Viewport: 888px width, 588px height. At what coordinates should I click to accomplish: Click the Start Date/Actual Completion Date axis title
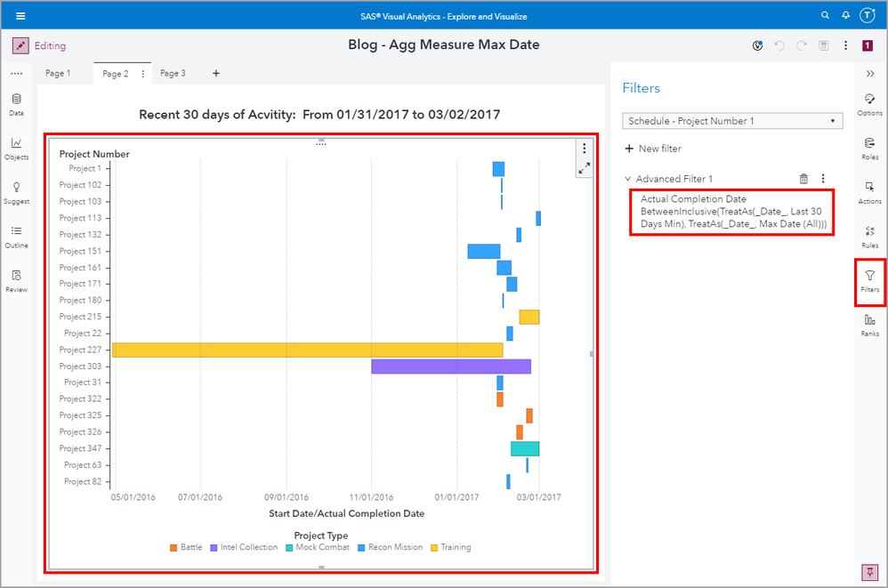click(347, 513)
